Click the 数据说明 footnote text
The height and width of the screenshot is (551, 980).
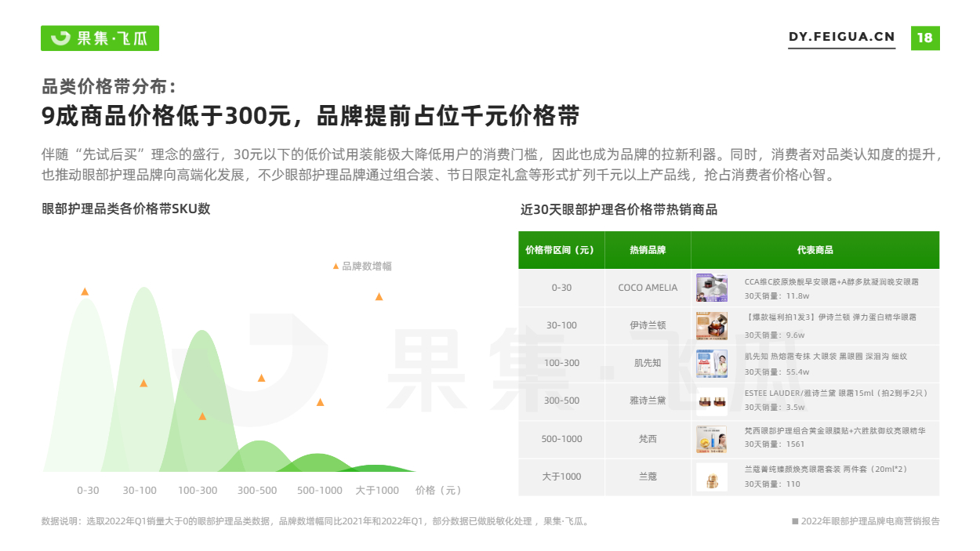[316, 521]
